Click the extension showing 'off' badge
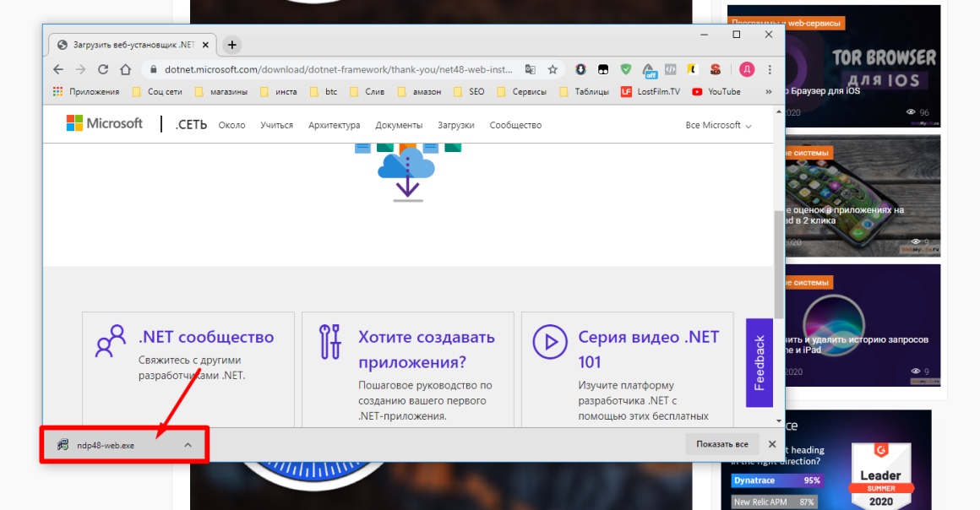 649,71
